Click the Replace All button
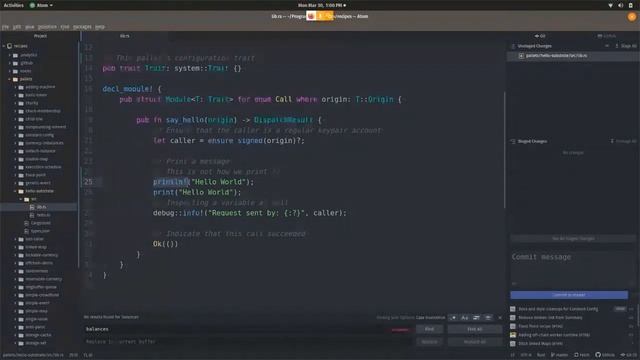This screenshot has width=640, height=360. pos(475,342)
